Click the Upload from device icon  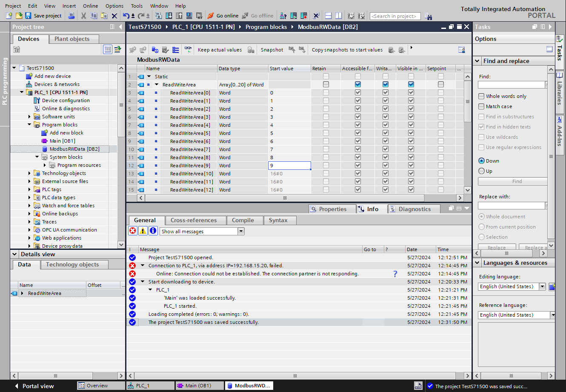pyautogui.click(x=179, y=16)
